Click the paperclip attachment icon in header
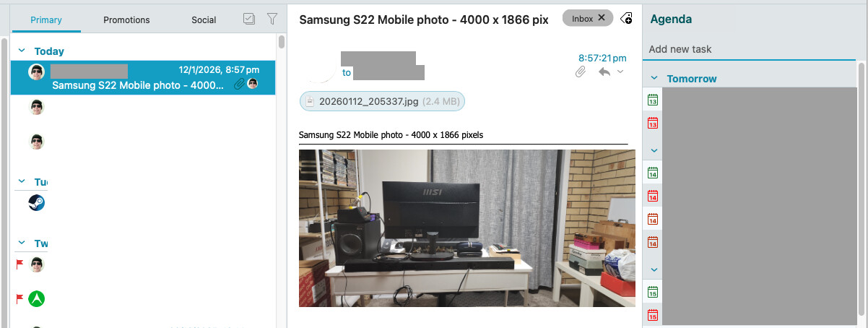This screenshot has height=328, width=868. tap(580, 72)
